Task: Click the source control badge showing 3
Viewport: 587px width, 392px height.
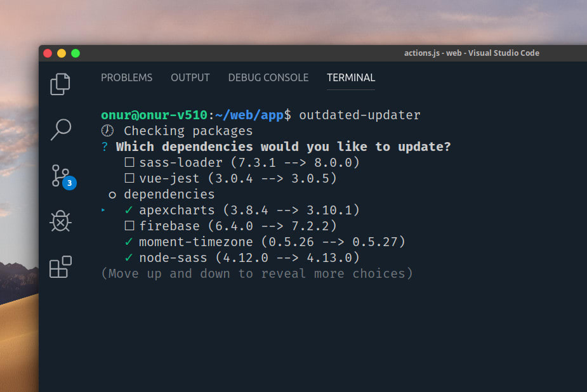Action: [x=69, y=183]
